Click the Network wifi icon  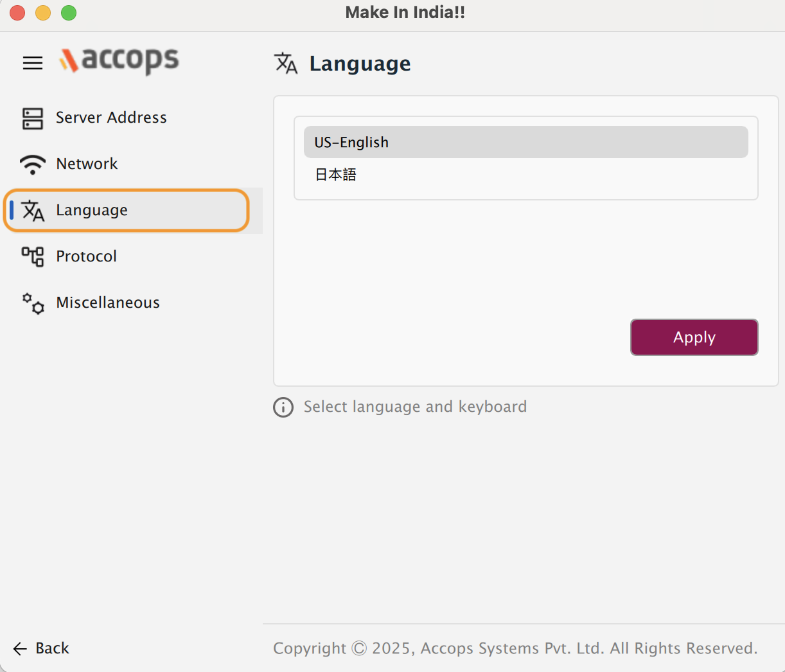(x=33, y=164)
